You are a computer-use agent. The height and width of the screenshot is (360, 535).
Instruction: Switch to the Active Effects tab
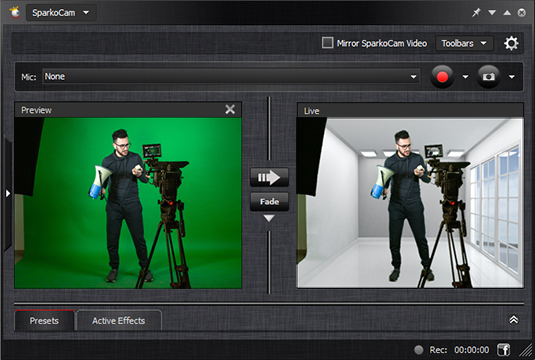coord(118,320)
